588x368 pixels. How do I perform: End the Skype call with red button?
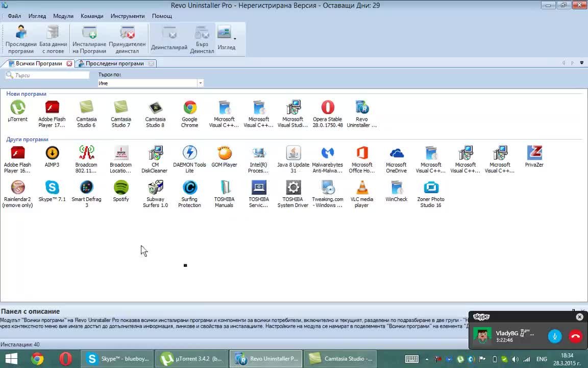[575, 336]
